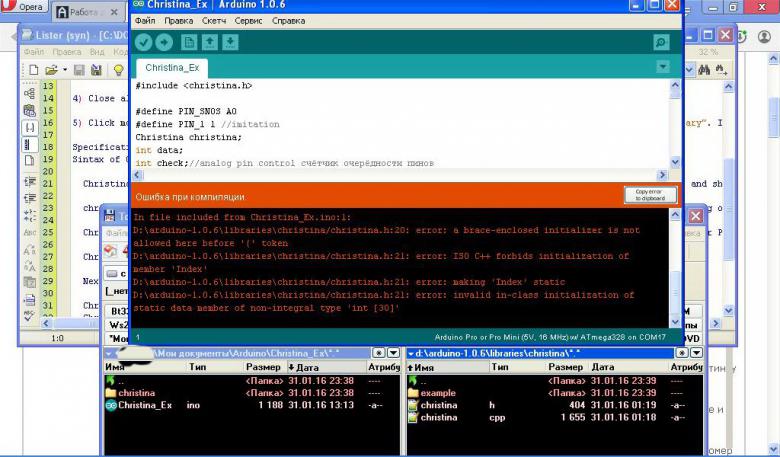Click the find-next binoculars icon in Lister
This screenshot has width=780, height=457.
721,70
